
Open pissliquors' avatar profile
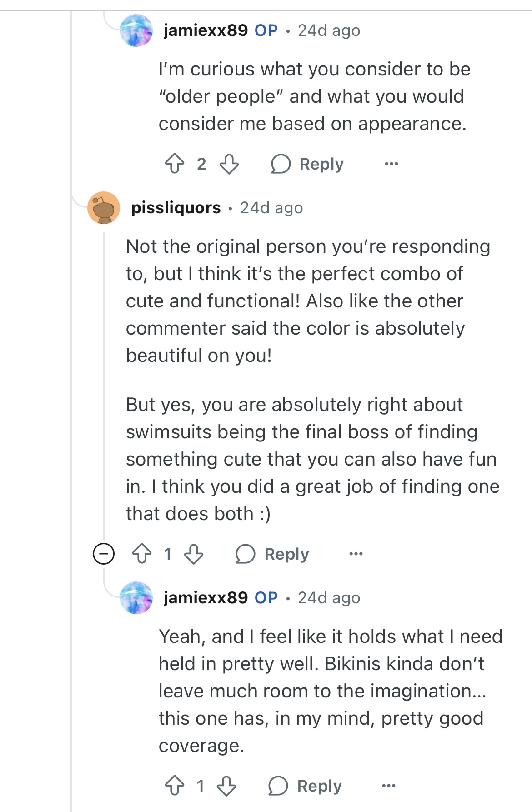click(104, 208)
